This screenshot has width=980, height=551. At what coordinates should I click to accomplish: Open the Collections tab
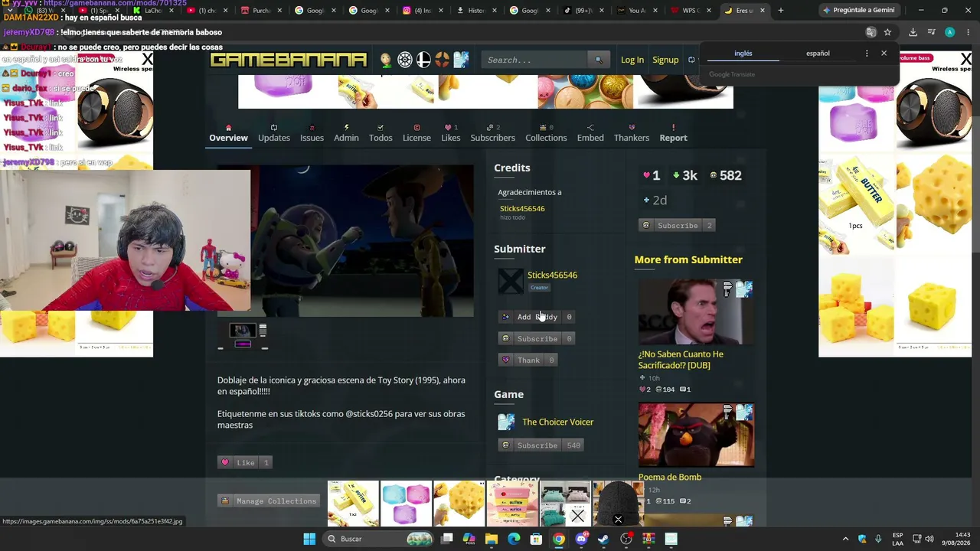click(x=546, y=133)
